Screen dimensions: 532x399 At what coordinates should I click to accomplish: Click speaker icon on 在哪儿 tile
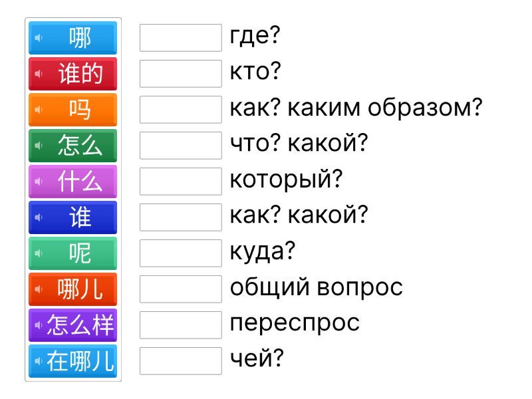39,361
